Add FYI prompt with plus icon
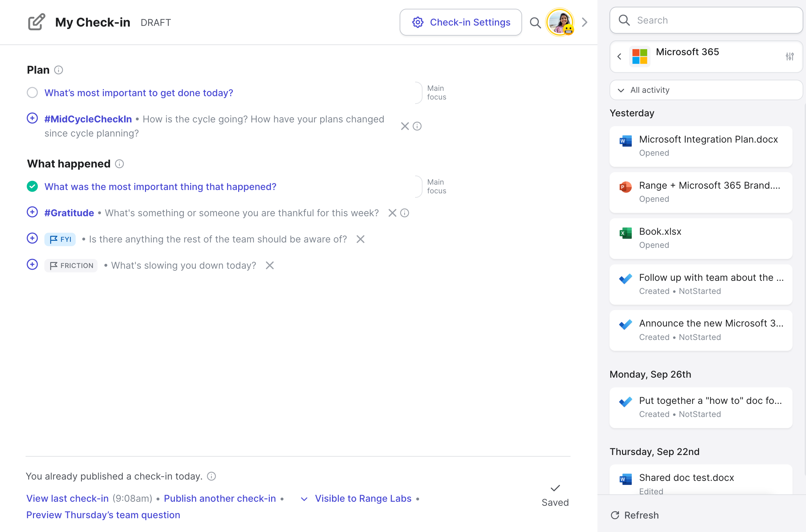 pos(32,238)
